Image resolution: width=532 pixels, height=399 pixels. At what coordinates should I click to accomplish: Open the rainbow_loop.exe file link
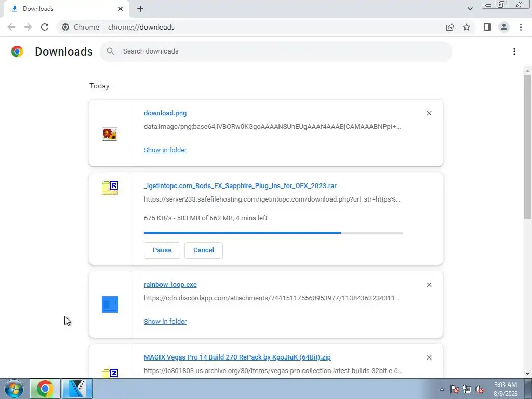click(x=170, y=284)
